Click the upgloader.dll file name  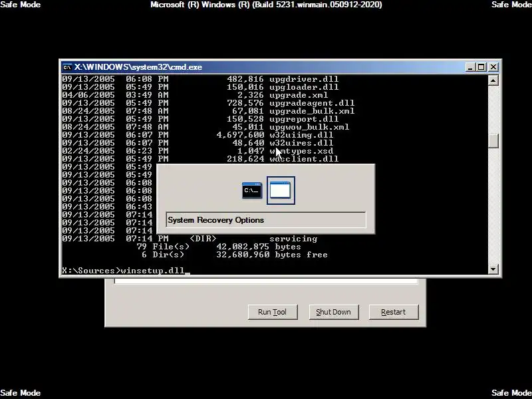pyautogui.click(x=304, y=87)
